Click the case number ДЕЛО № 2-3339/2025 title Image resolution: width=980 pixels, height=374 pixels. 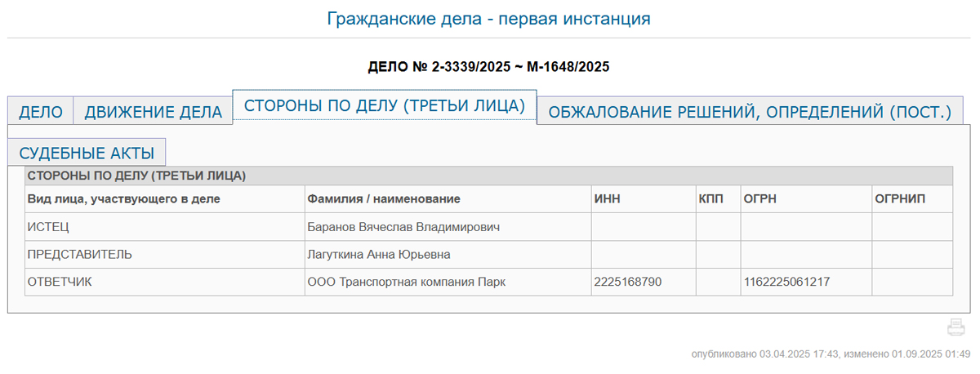[x=489, y=66]
